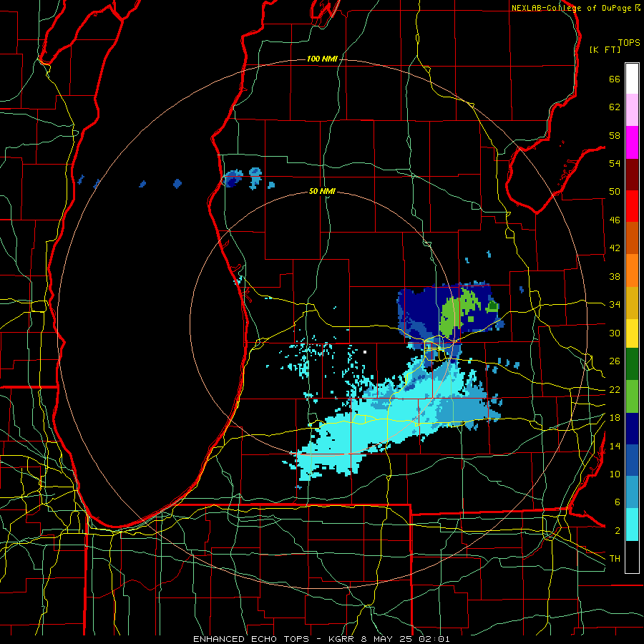Viewport: 644px width, 644px height.
Task: Click the cyan legend swatch
Action: coord(632,525)
